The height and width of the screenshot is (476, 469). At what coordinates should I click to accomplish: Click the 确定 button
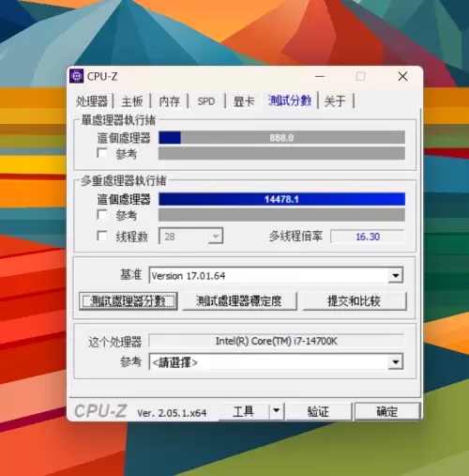[x=387, y=411]
